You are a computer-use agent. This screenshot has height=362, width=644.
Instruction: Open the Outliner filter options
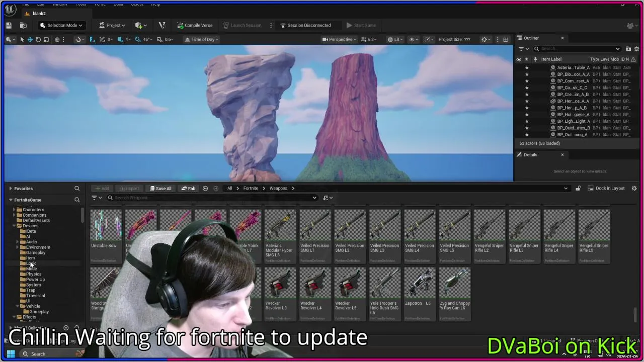point(523,49)
